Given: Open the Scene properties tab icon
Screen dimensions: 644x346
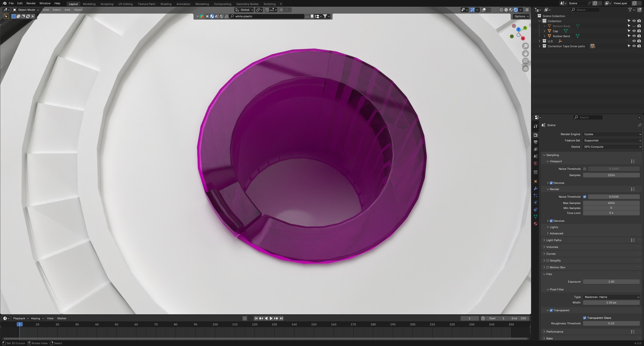Looking at the screenshot, I should click(x=536, y=156).
